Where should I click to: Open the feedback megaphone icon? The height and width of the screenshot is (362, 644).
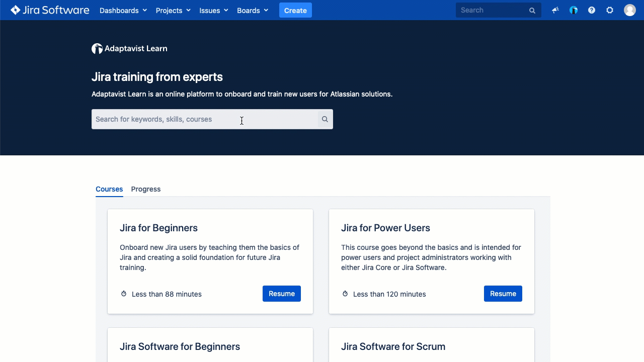555,10
